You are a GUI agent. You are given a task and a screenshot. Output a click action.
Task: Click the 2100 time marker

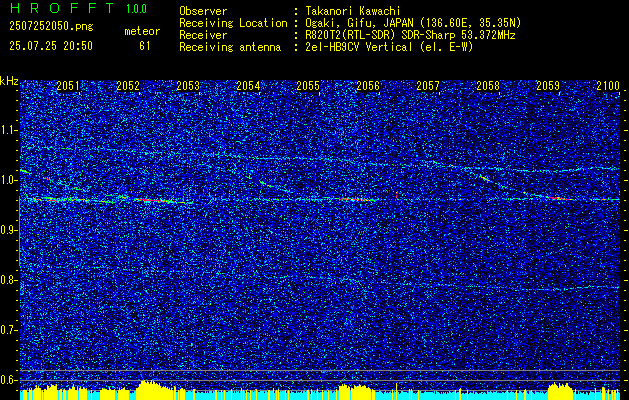click(608, 85)
